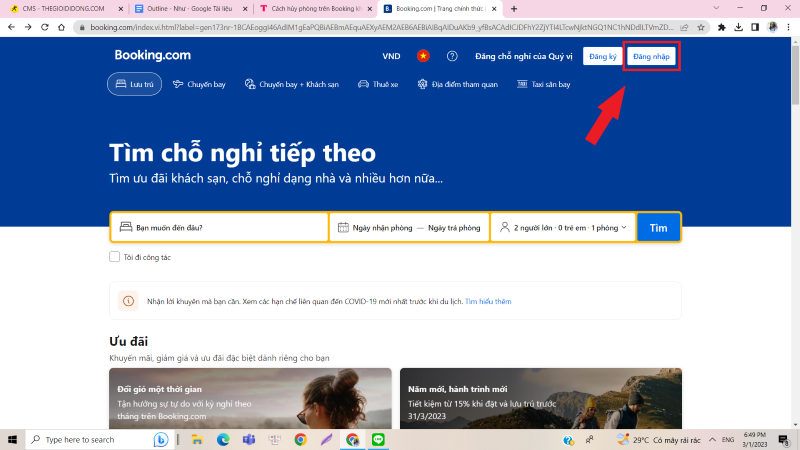800x450 pixels.
Task: Open Chrome three-dot menu
Action: 788,27
